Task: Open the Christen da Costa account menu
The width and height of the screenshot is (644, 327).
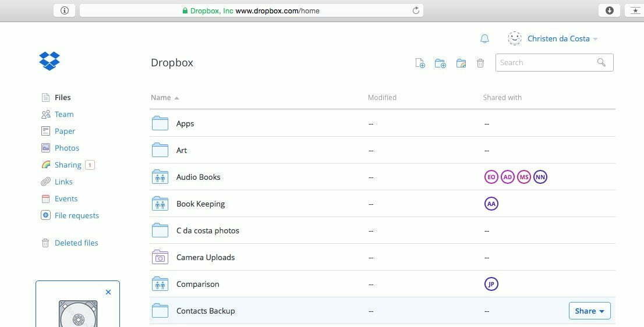Action: tap(562, 38)
